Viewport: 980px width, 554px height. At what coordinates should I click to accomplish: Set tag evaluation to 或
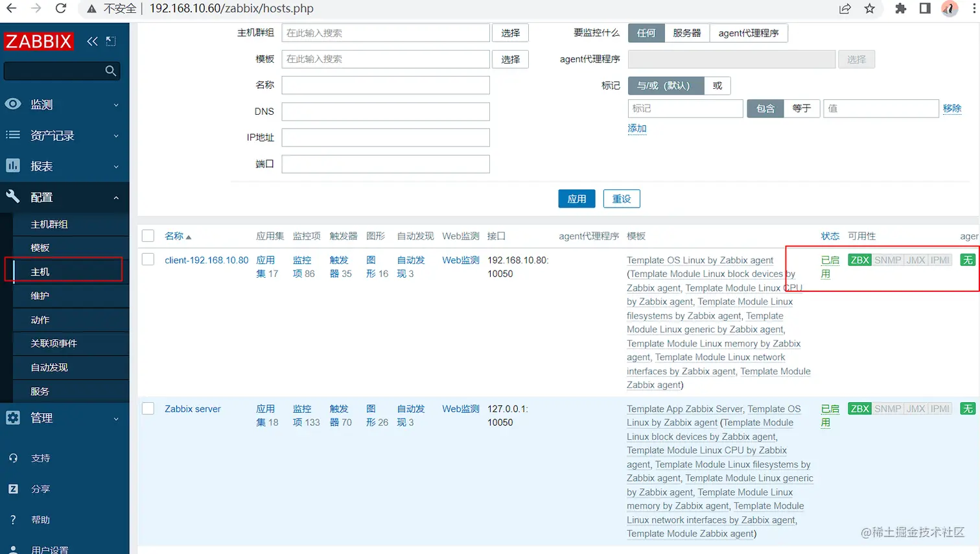click(717, 86)
